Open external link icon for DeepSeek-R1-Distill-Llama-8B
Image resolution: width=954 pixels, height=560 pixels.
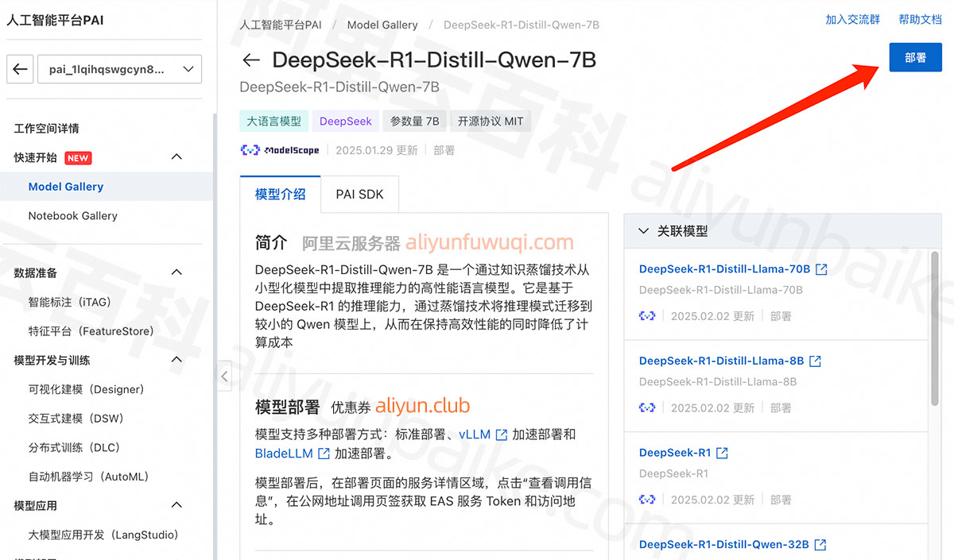tap(815, 361)
